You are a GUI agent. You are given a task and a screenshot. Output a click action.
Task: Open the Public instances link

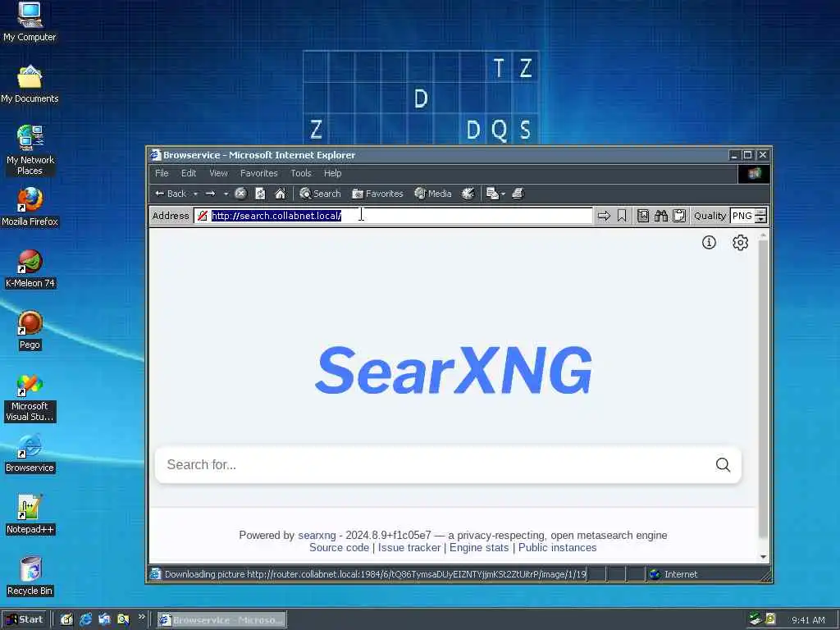pos(557,547)
